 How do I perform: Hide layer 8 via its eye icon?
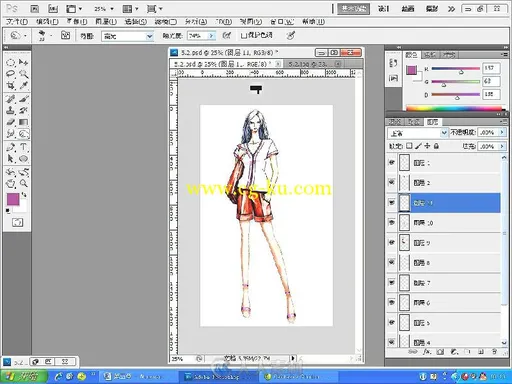pyautogui.click(x=392, y=263)
